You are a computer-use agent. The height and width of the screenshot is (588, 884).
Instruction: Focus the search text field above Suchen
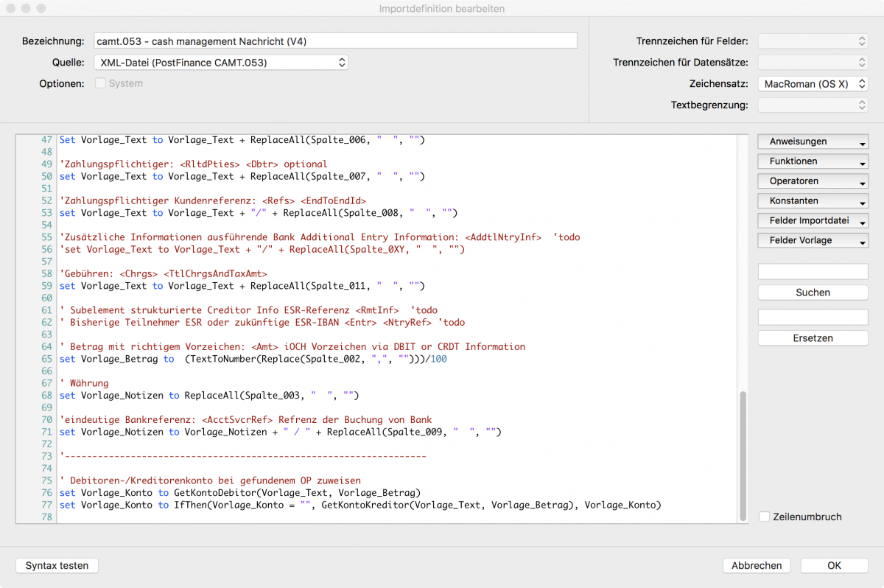tap(813, 272)
